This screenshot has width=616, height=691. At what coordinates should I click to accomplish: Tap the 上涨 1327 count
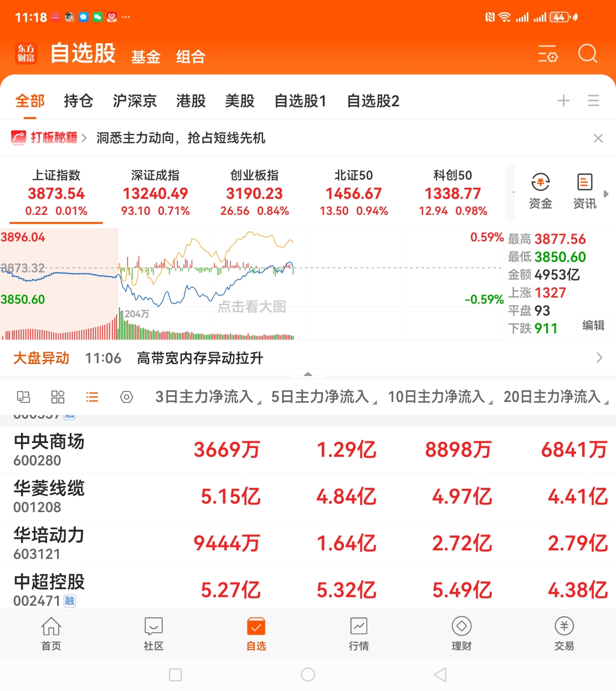pyautogui.click(x=537, y=293)
